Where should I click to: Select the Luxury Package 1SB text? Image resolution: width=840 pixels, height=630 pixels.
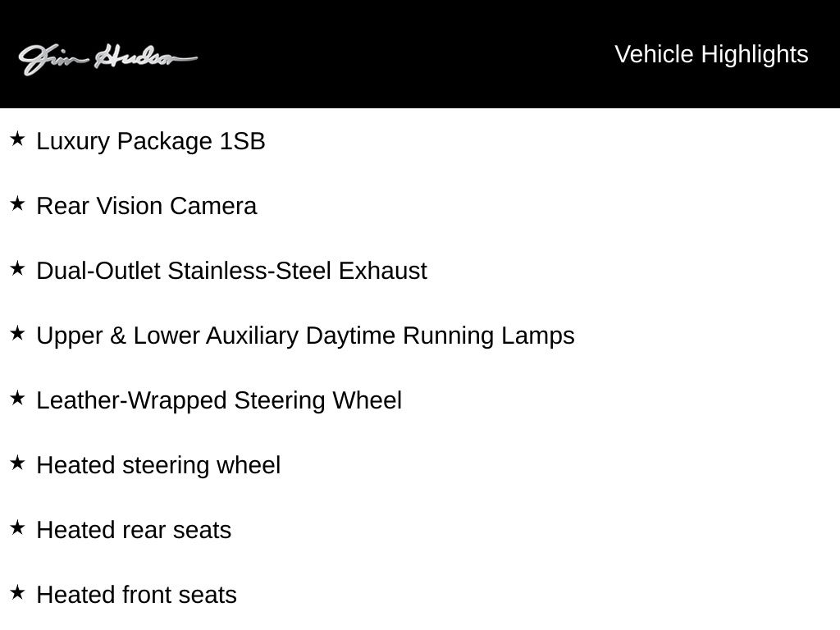[151, 141]
